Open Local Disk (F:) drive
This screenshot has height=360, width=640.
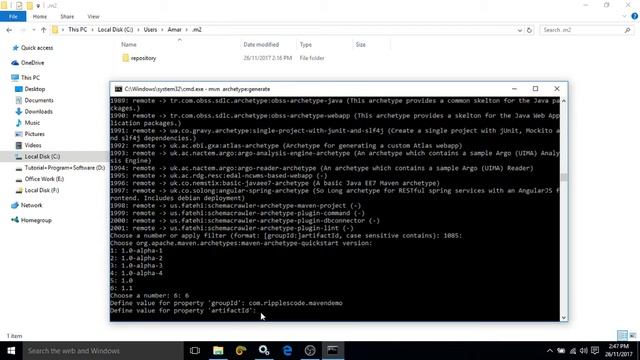pos(42,190)
